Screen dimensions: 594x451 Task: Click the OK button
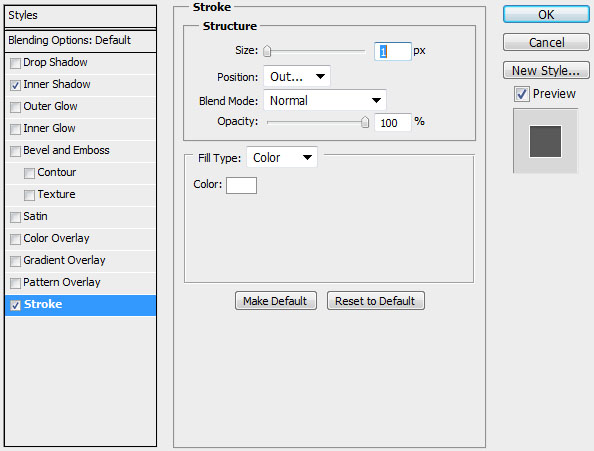[546, 15]
